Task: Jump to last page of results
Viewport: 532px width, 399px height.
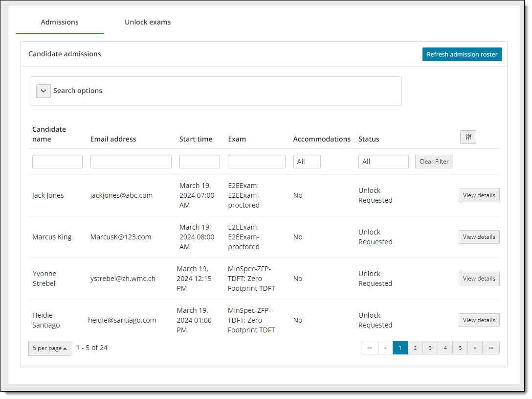Action: point(490,348)
